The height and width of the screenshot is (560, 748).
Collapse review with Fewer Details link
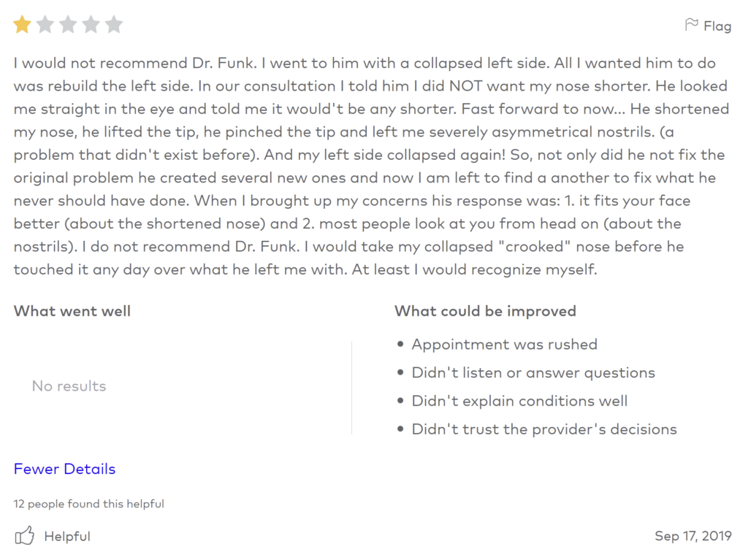click(x=64, y=469)
